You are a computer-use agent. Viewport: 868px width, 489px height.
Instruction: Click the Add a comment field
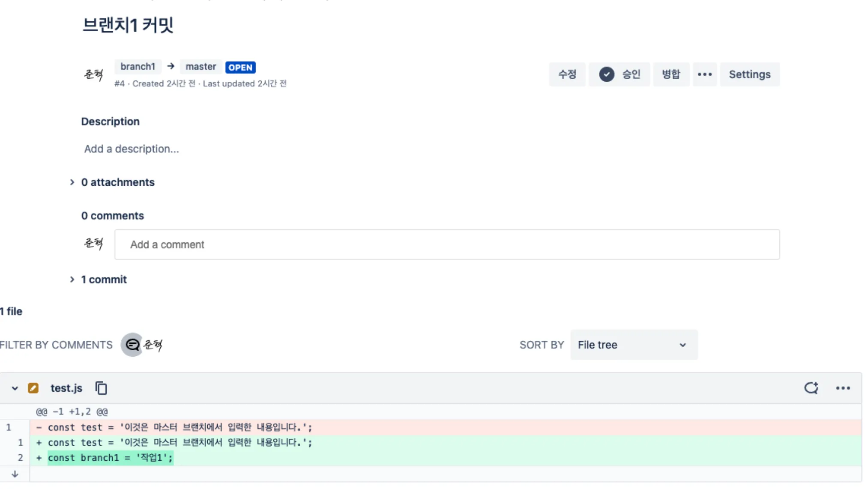(x=446, y=244)
